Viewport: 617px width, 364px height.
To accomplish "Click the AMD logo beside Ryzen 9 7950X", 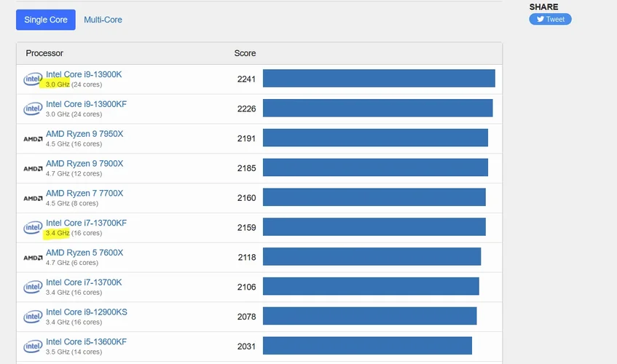I will coord(33,139).
